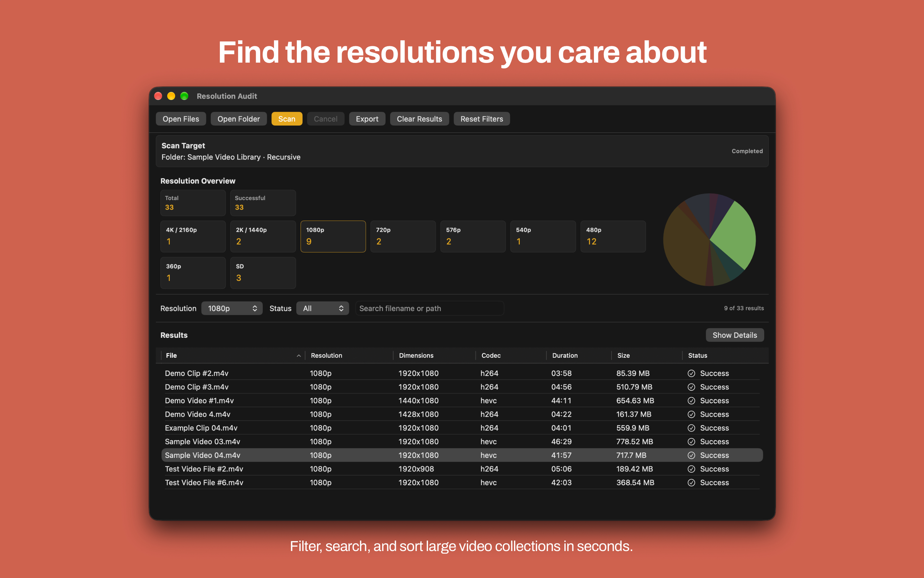
Task: Click the File column sort arrow
Action: click(x=299, y=356)
